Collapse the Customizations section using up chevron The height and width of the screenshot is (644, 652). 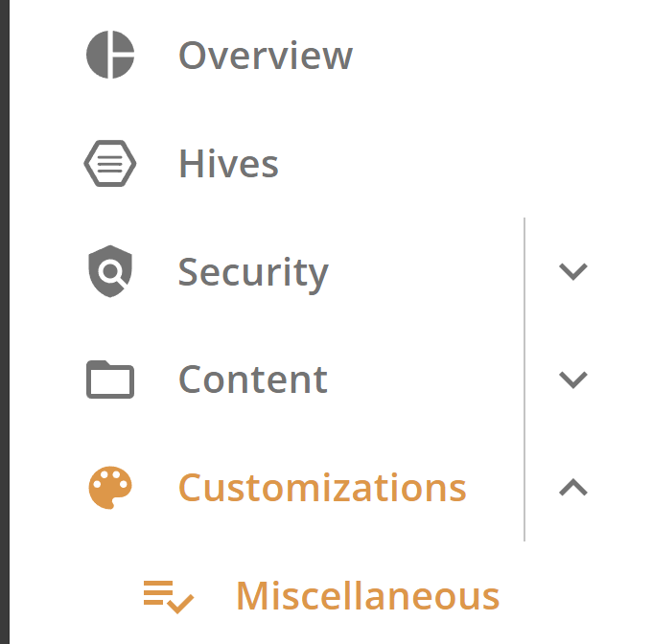point(573,488)
